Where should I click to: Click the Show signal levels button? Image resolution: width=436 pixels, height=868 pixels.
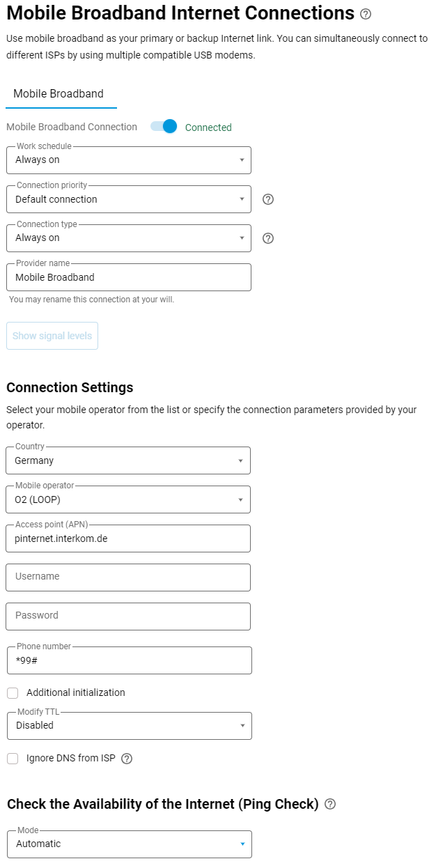52,336
